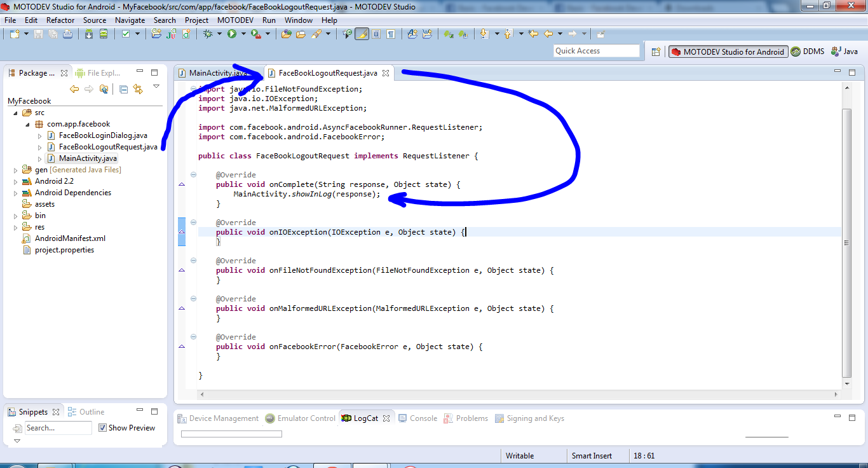Collapse the src folder in tree
The height and width of the screenshot is (468, 868).
pyautogui.click(x=15, y=113)
